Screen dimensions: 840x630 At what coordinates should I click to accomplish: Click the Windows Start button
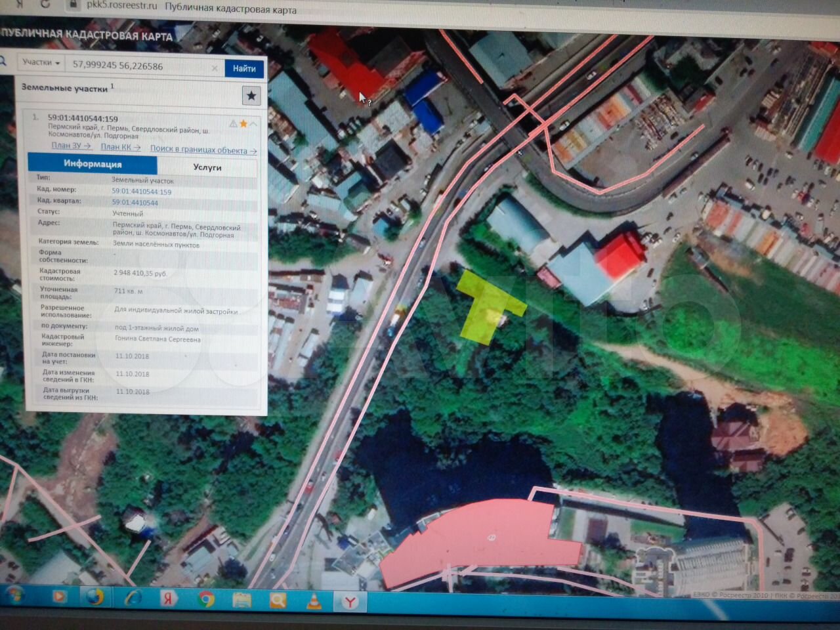(14, 596)
